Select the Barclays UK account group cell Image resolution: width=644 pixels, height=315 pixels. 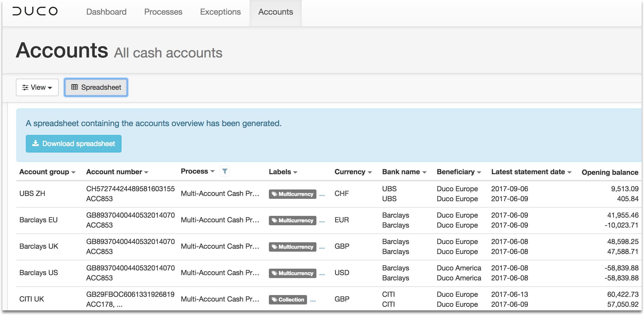click(39, 246)
